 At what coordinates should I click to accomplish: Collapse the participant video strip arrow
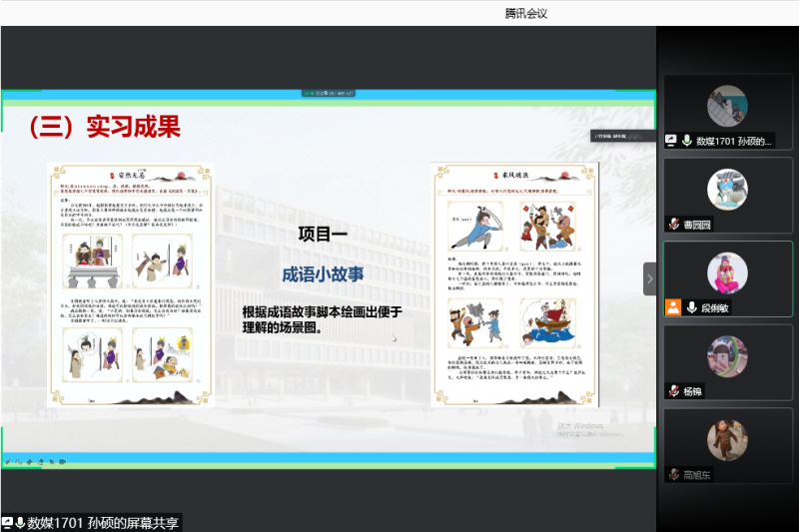[x=649, y=279]
